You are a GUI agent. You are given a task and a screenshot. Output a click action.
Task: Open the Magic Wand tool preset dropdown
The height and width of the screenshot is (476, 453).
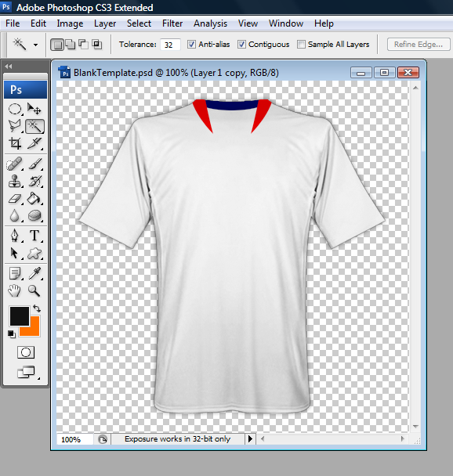tap(35, 45)
